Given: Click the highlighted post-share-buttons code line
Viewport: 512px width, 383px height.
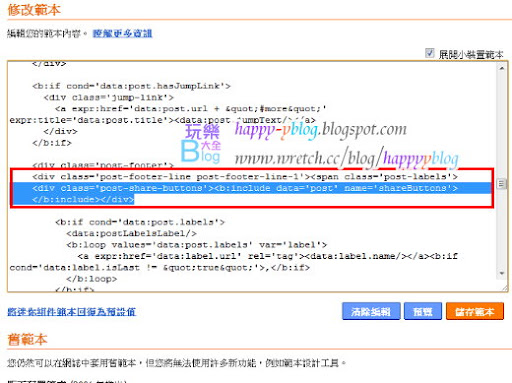Looking at the screenshot, I should point(245,188).
